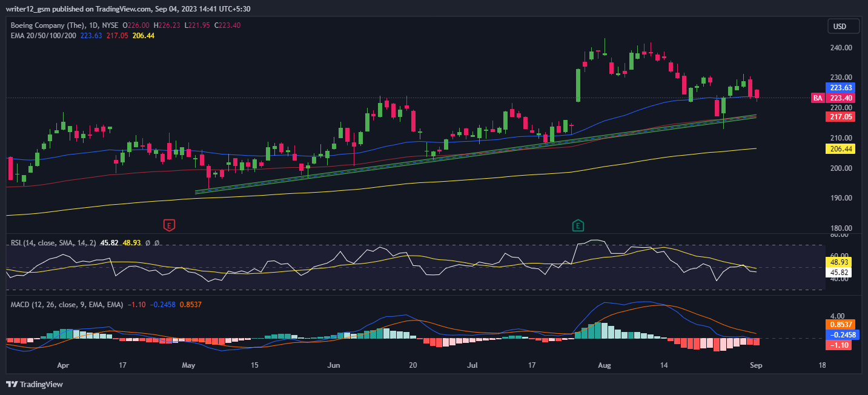Click the red -1.10 MACD histogram tag

click(840, 345)
